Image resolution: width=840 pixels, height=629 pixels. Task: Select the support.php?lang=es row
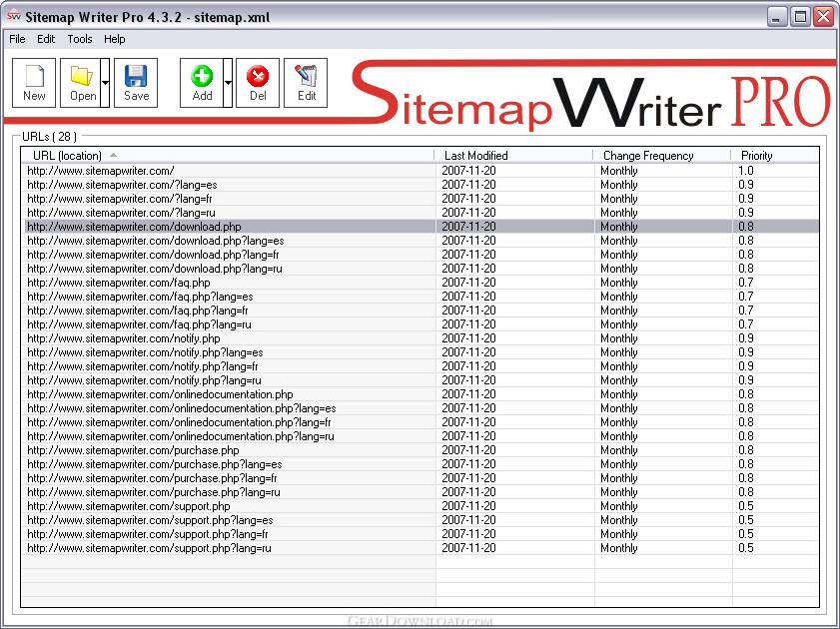[420, 520]
